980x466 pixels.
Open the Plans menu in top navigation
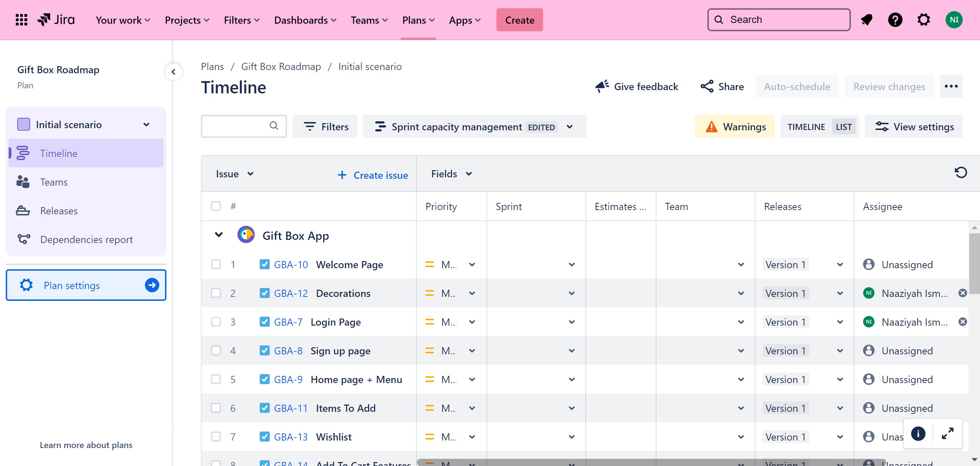point(418,20)
